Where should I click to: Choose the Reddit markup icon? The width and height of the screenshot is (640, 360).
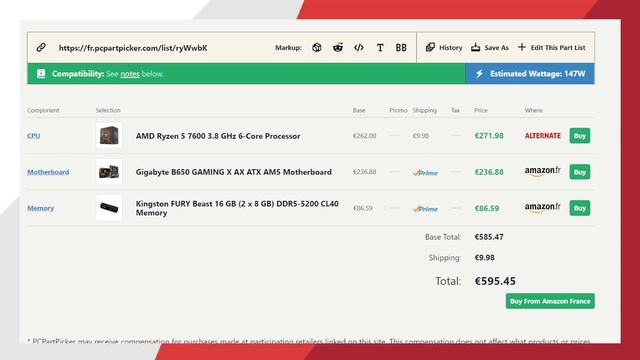click(x=338, y=48)
